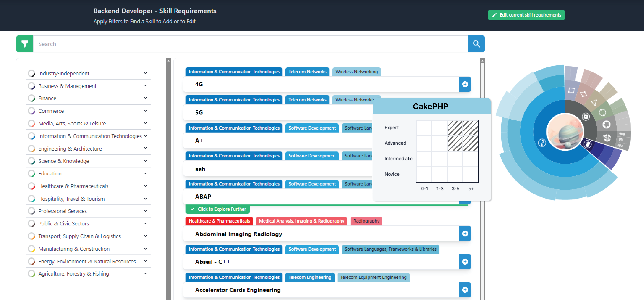Viewport: 644px width, 300px height.
Task: Click the 'Edit current skill requirements' button
Action: (526, 15)
